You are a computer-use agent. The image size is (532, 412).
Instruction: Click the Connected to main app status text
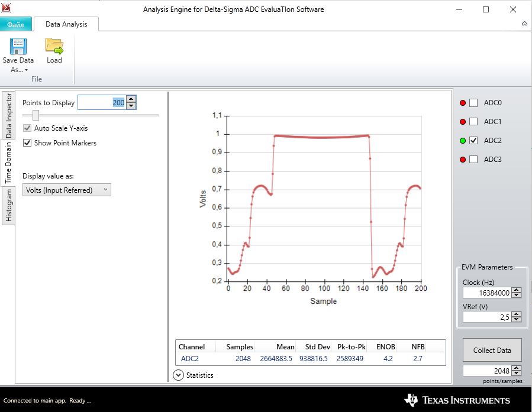(47, 401)
